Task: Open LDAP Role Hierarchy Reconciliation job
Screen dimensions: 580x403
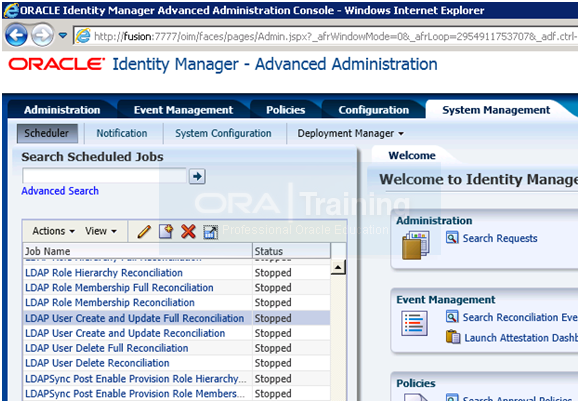Action: tap(104, 273)
